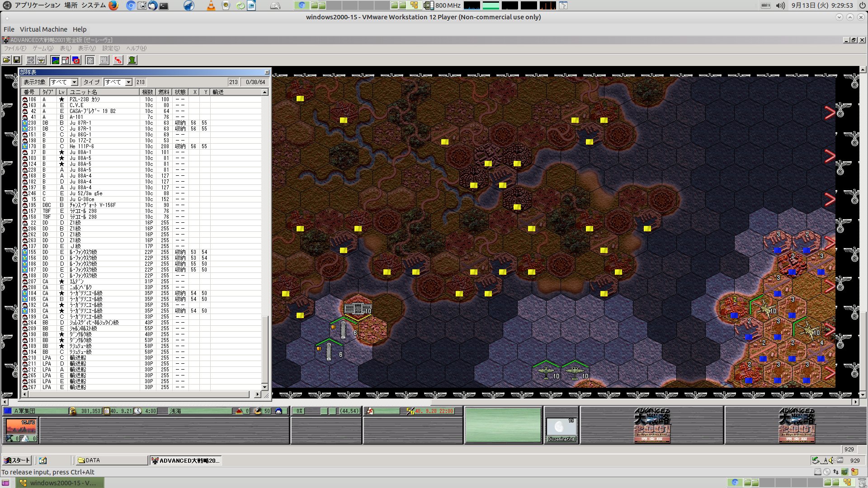Click the green soldier bust icon
This screenshot has width=868, height=488.
132,60
